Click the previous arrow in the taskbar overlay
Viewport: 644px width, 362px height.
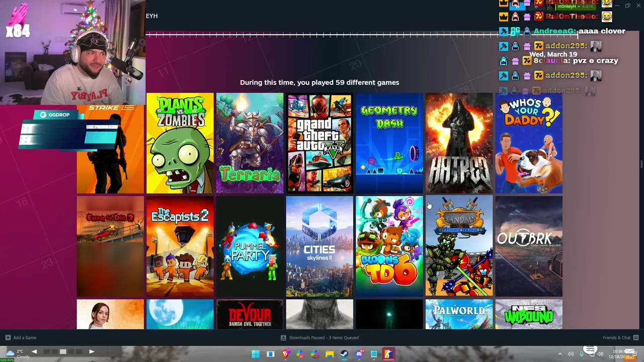34,351
